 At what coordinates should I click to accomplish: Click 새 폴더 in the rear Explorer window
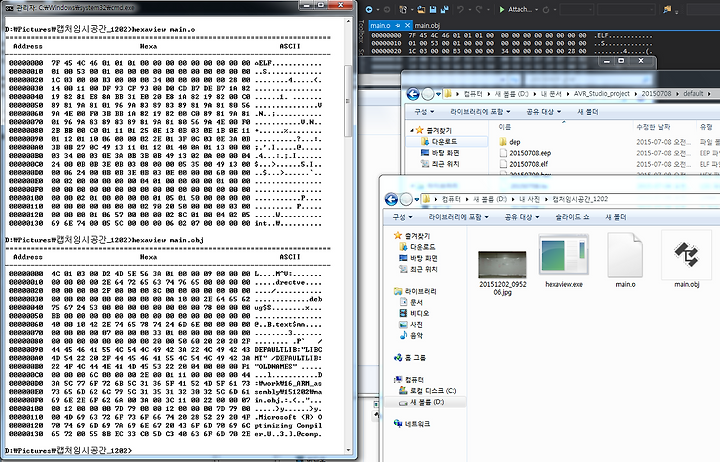587,112
